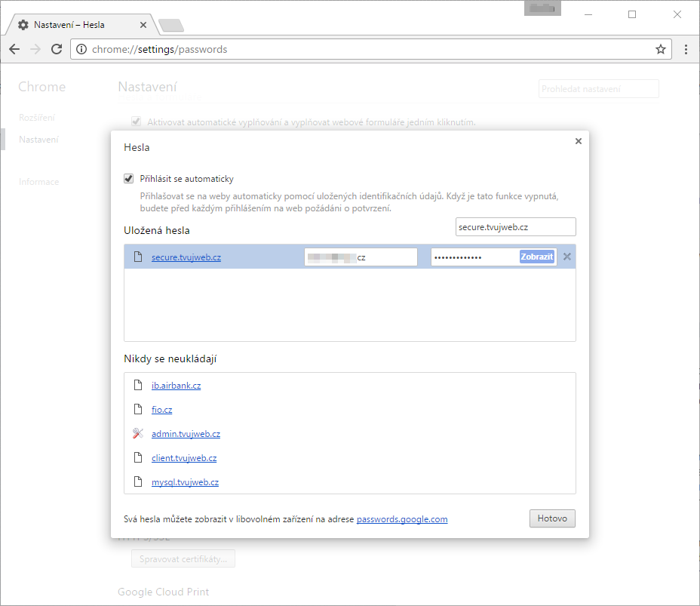Open the mysql.tvujweb.cz link

pos(185,482)
